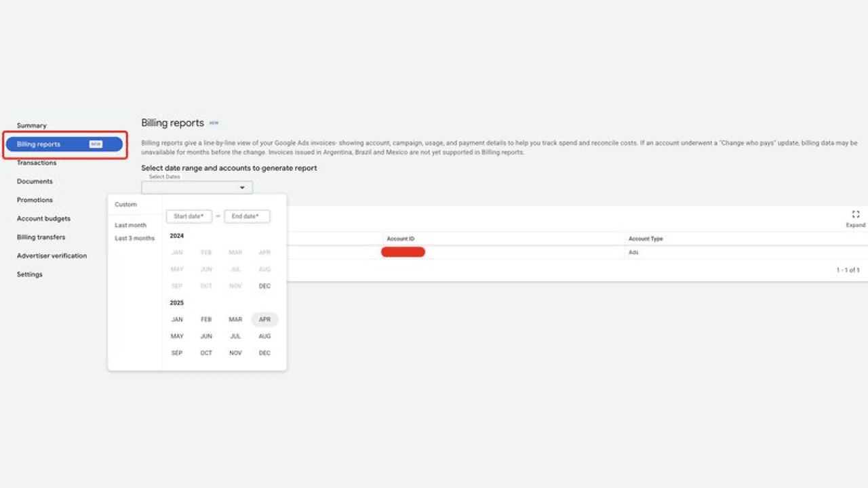Pick DEC 2024 in the month picker
868x488 pixels.
(264, 286)
